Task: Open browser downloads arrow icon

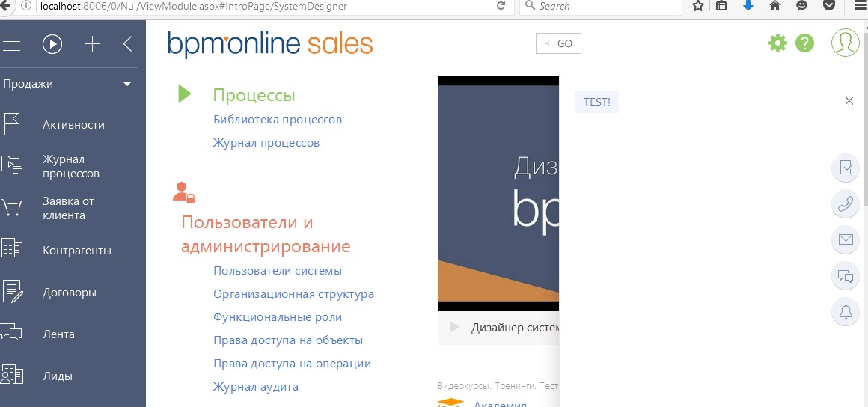Action: pyautogui.click(x=748, y=5)
